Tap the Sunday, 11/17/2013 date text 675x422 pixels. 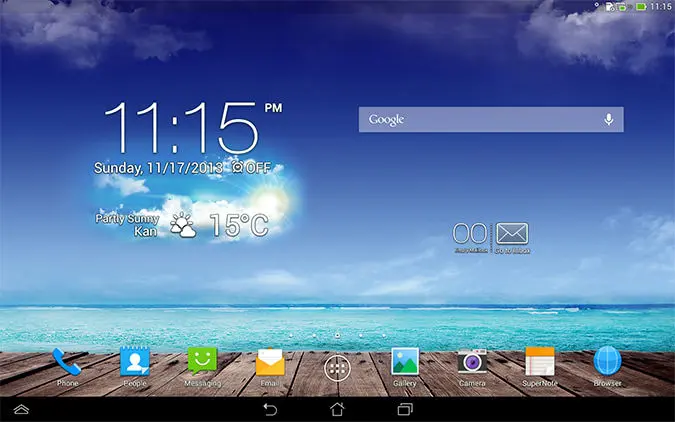(x=158, y=168)
